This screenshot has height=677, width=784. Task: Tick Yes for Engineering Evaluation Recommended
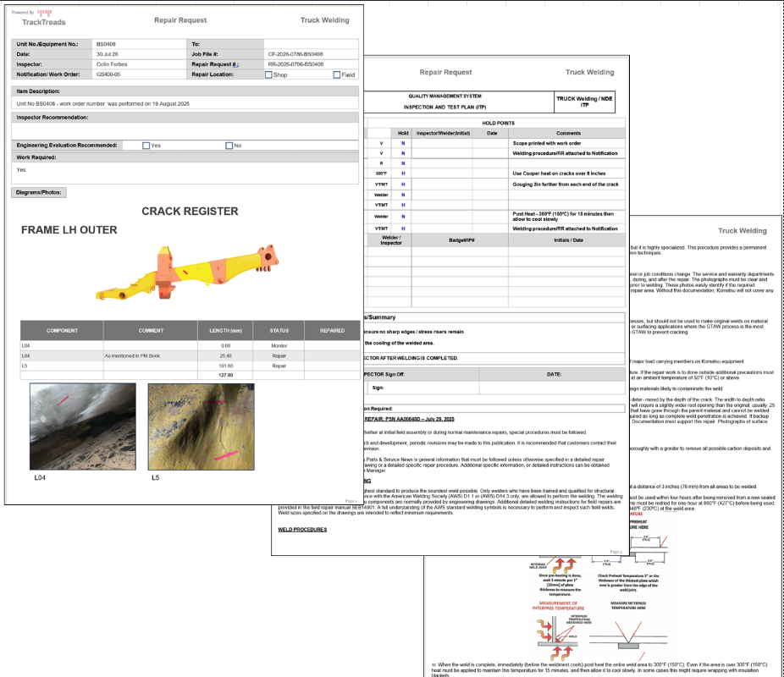pos(146,146)
